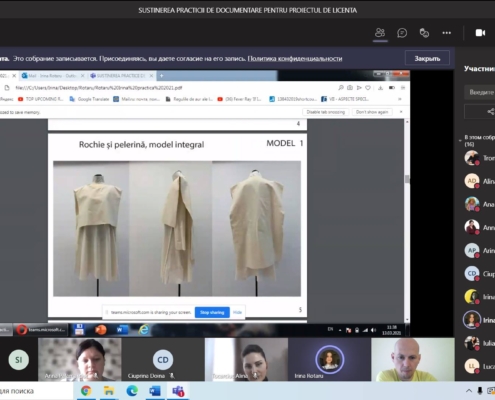Open the Regulile de aur bookmark
The height and width of the screenshot is (400, 495).
pyautogui.click(x=189, y=99)
